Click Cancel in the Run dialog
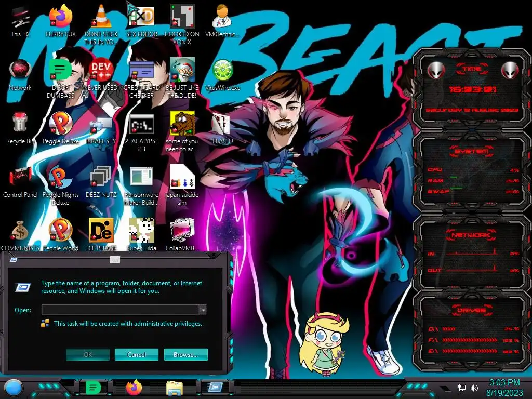This screenshot has height=399, width=532. 137,354
